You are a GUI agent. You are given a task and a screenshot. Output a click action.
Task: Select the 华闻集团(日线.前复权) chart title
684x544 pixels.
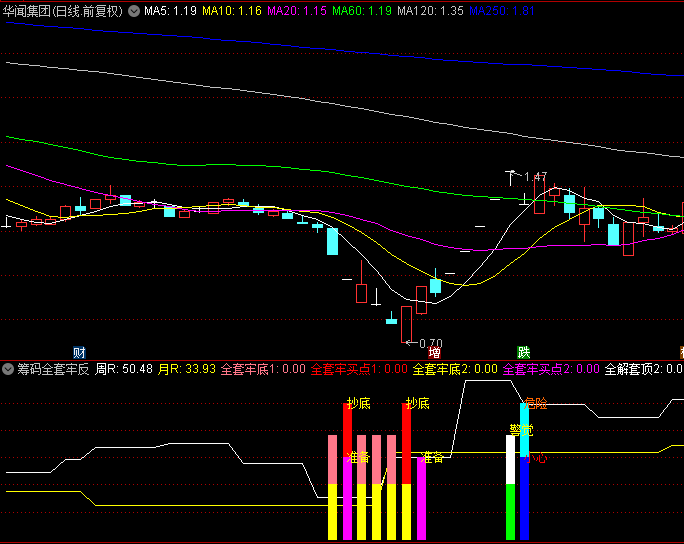click(x=63, y=11)
